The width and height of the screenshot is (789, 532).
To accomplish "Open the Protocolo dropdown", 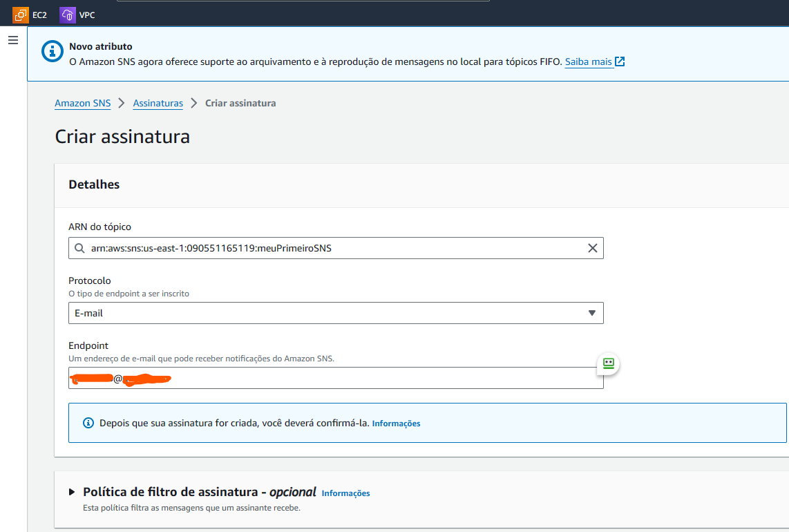I will click(336, 313).
